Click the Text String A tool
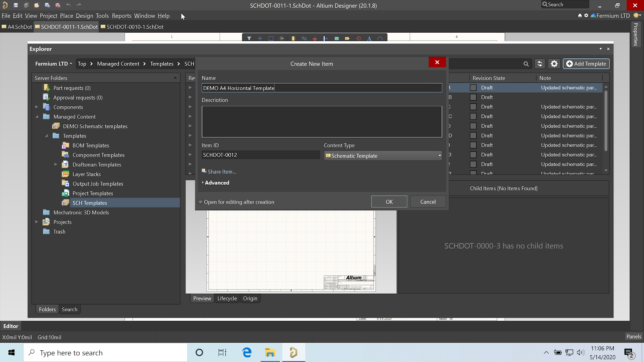Image resolution: width=644 pixels, height=362 pixels. pos(369,39)
